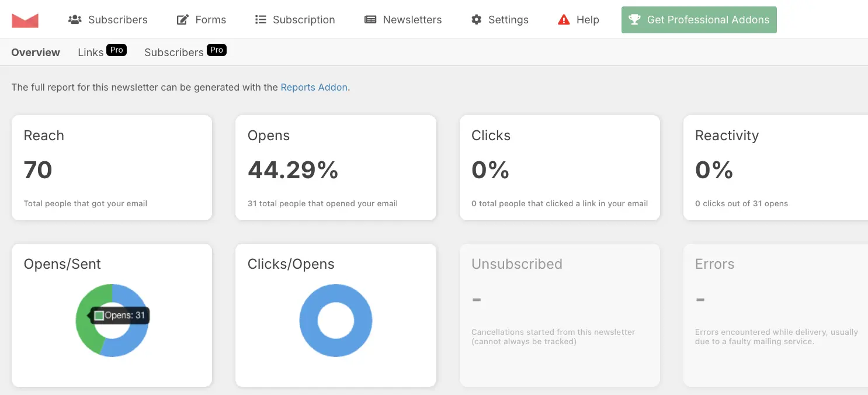The image size is (868, 395).
Task: Click the red Newsletter envelope logo
Action: click(25, 19)
